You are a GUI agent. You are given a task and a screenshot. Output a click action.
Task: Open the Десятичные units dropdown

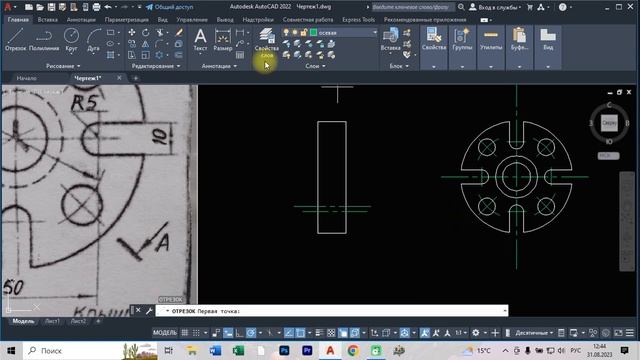[535, 333]
